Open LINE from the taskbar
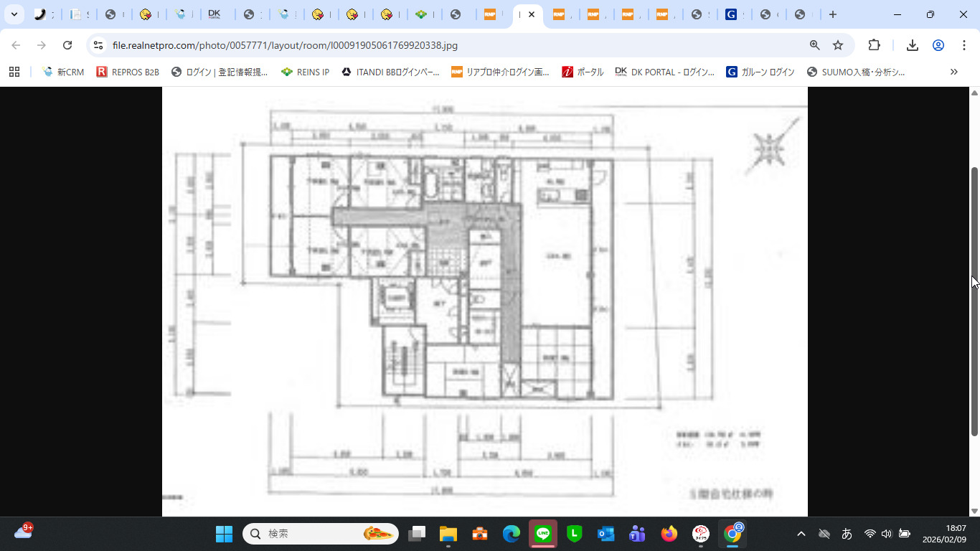 pos(542,534)
